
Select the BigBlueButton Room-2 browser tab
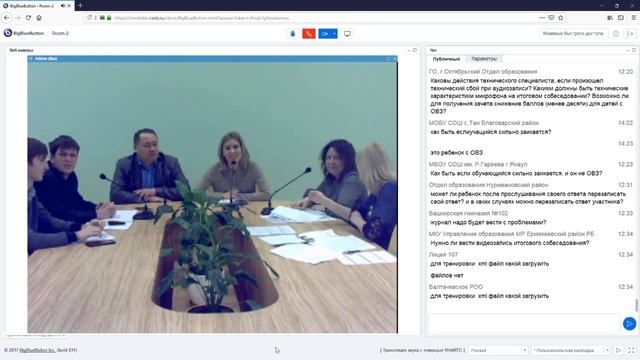[x=37, y=6]
